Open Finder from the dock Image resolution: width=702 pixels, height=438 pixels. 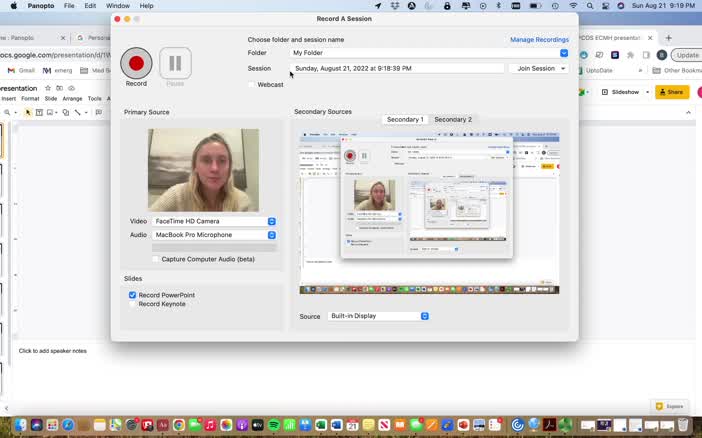[x=20, y=425]
